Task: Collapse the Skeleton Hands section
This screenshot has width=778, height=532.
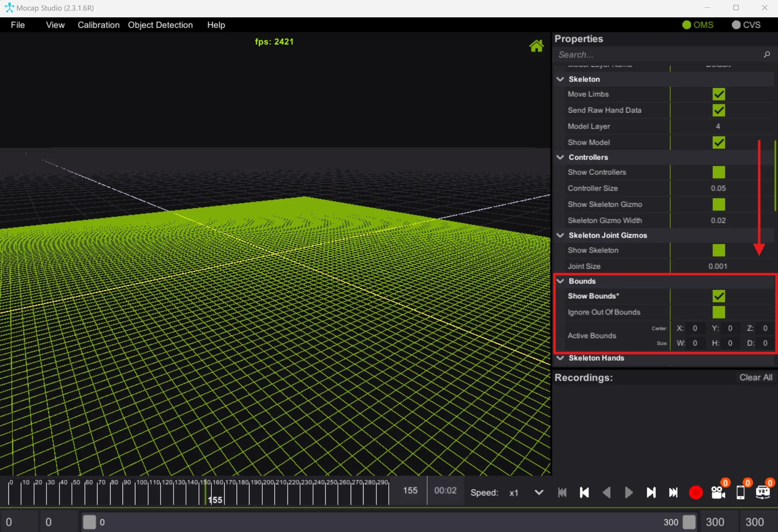Action: [x=560, y=358]
